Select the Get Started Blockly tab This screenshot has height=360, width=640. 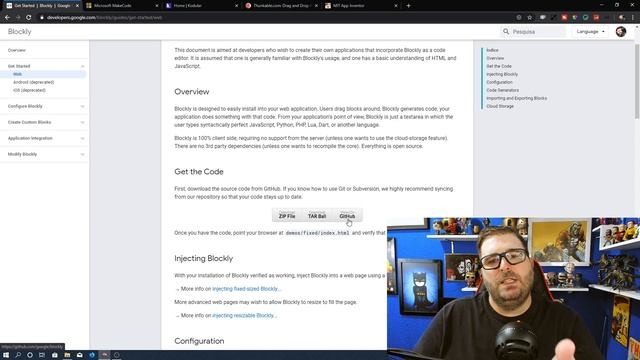pos(42,6)
